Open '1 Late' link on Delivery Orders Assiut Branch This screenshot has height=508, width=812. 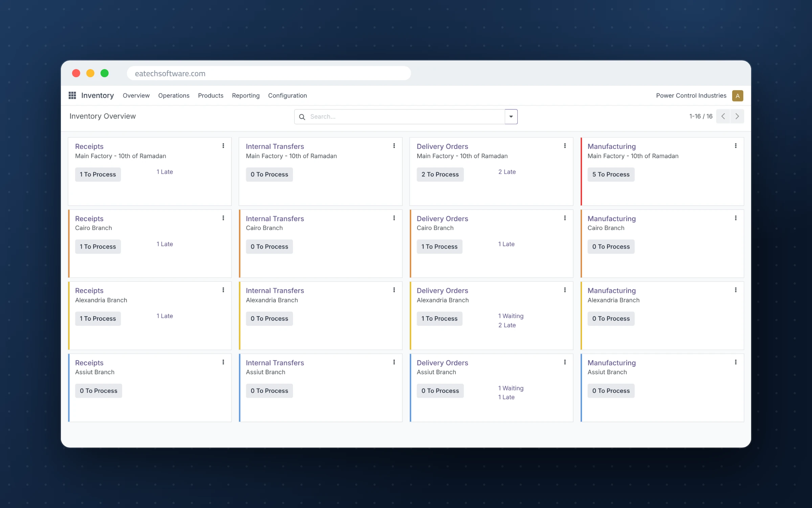tap(506, 397)
